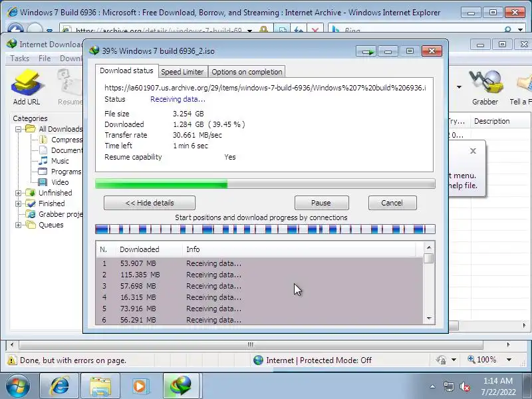Image resolution: width=532 pixels, height=399 pixels.
Task: Click the IE stop loading X button
Action: 315,30
